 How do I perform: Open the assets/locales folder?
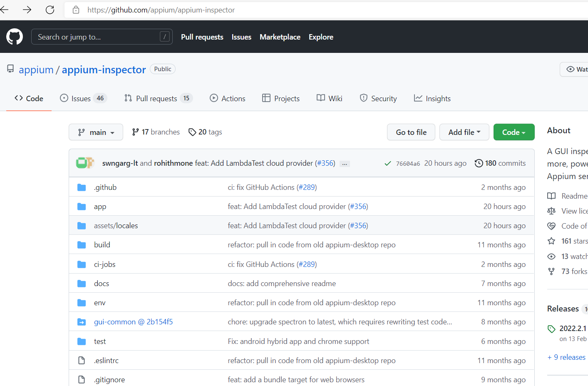pos(116,226)
